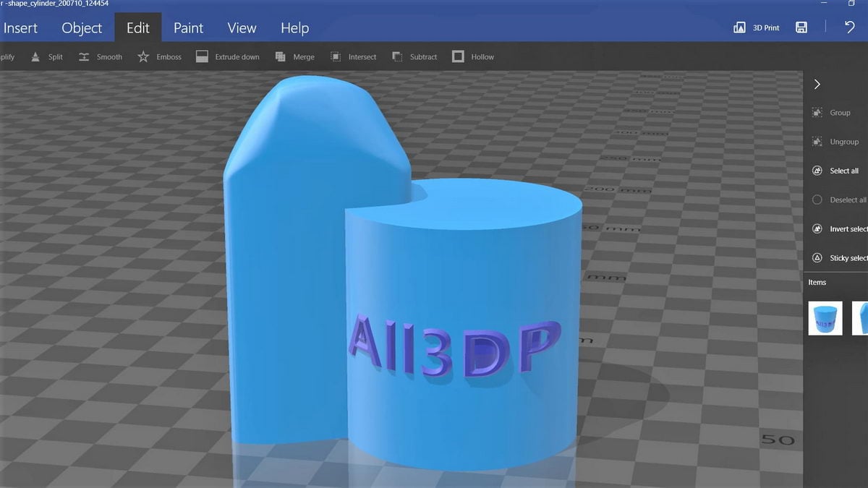
Task: Switch to the Paint tab
Action: [188, 27]
